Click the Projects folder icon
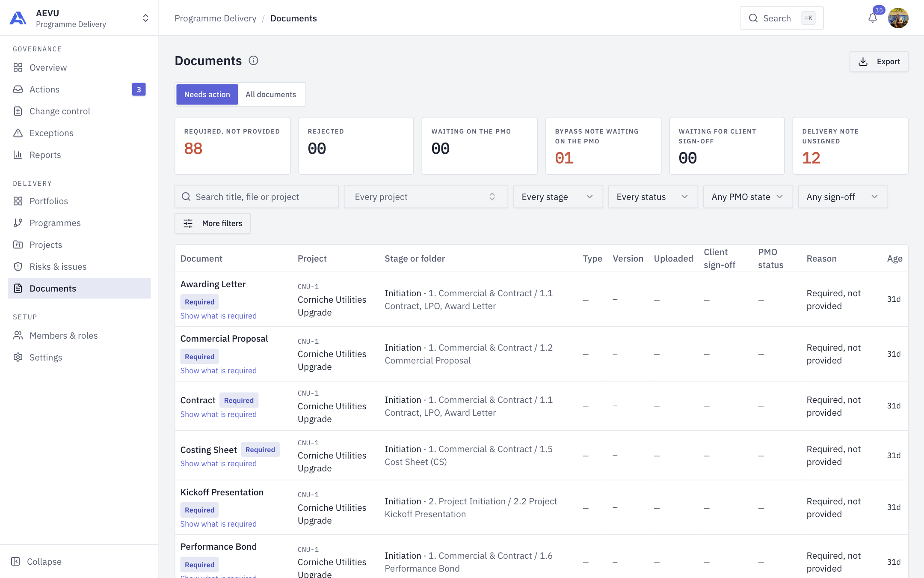 coord(18,245)
